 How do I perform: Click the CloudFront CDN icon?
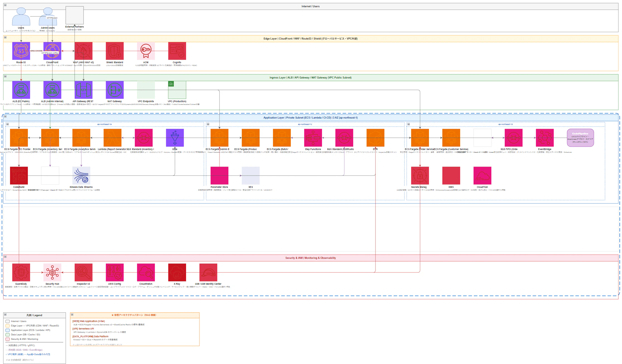[52, 51]
